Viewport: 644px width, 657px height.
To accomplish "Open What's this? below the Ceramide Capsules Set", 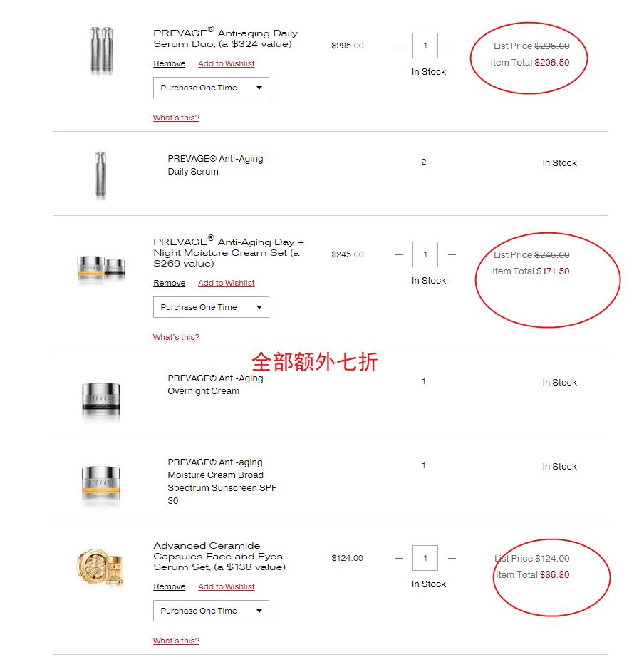I will point(176,641).
